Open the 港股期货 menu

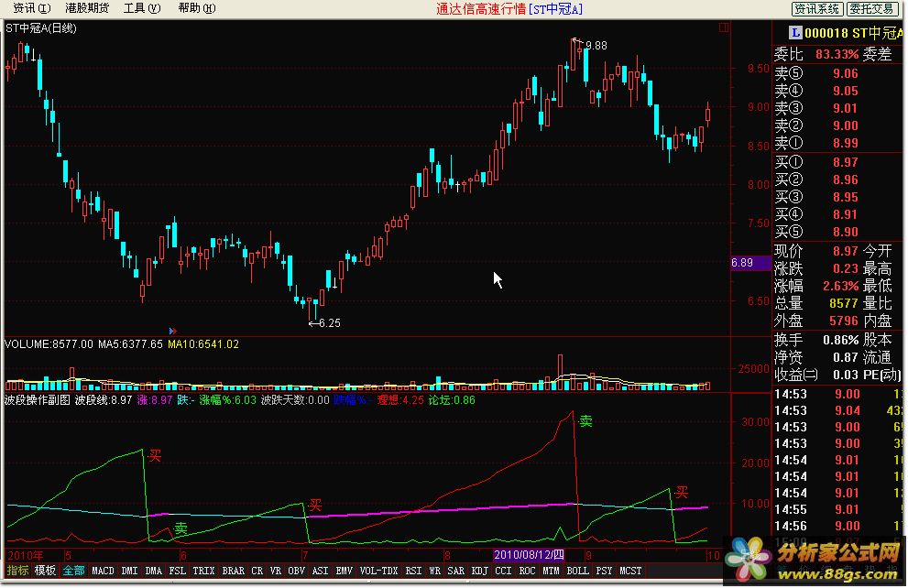pos(87,8)
